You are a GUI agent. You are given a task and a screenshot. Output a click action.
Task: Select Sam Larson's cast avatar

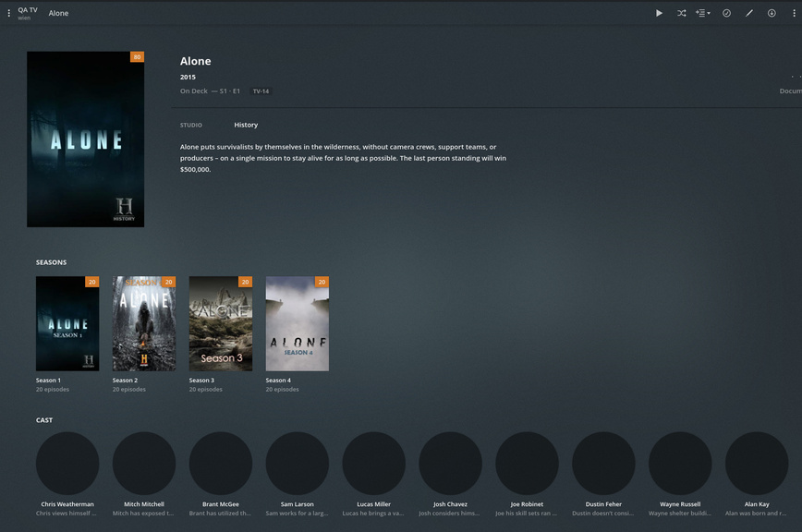298,464
